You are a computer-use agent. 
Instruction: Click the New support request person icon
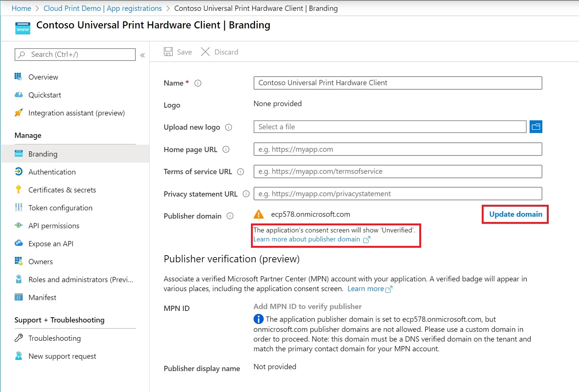pos(18,356)
